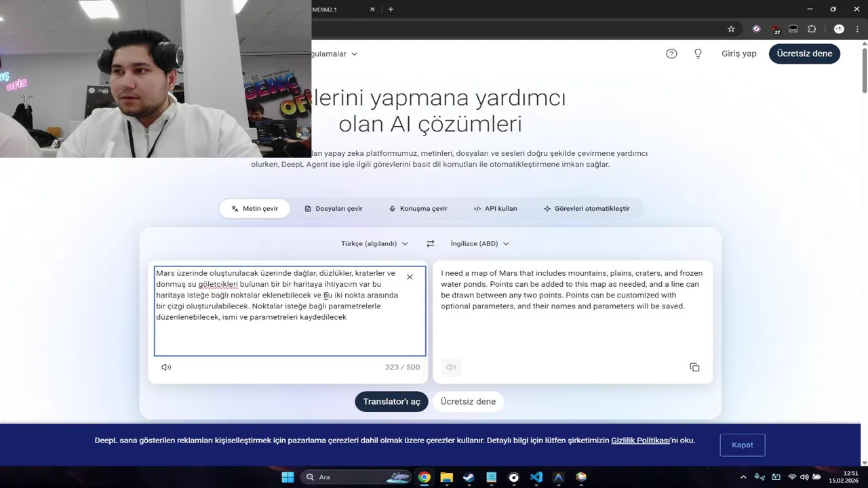Select the Görevleri otomatikleştir tab
Screen dimensions: 868x488
pos(587,209)
